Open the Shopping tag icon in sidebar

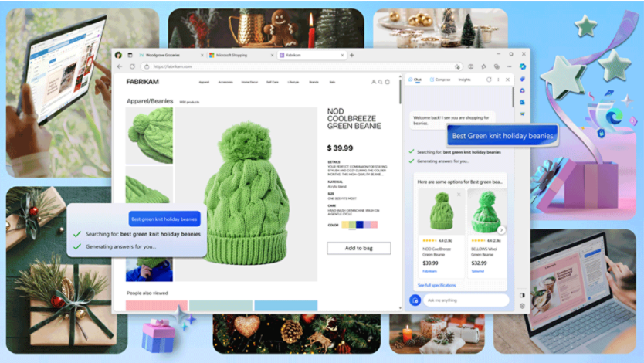[523, 79]
